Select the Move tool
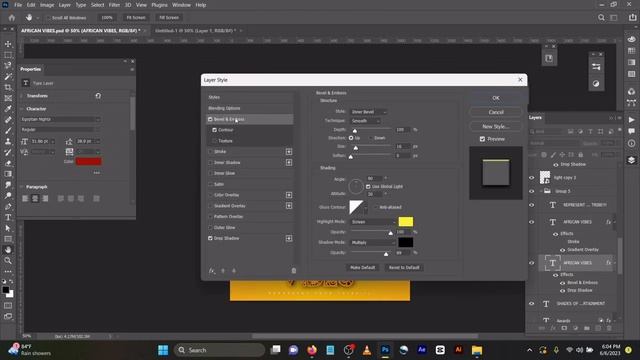Screen dimensions: 640x360 pos(8,44)
